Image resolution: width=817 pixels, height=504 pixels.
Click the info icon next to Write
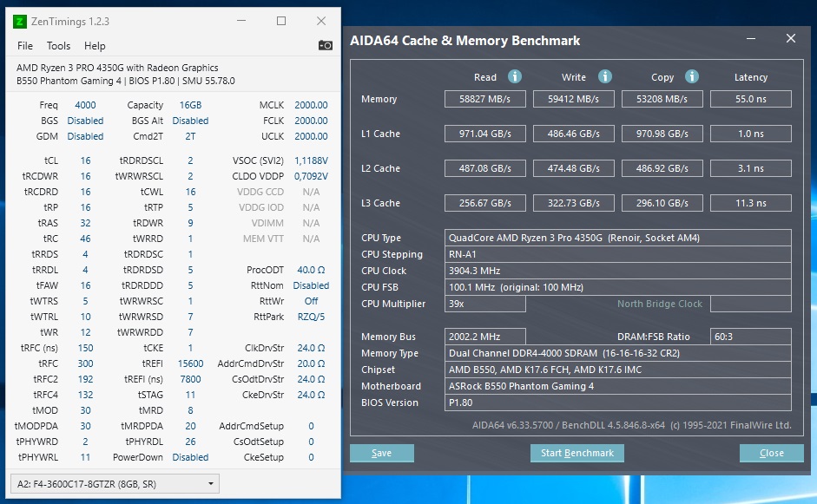pyautogui.click(x=605, y=76)
